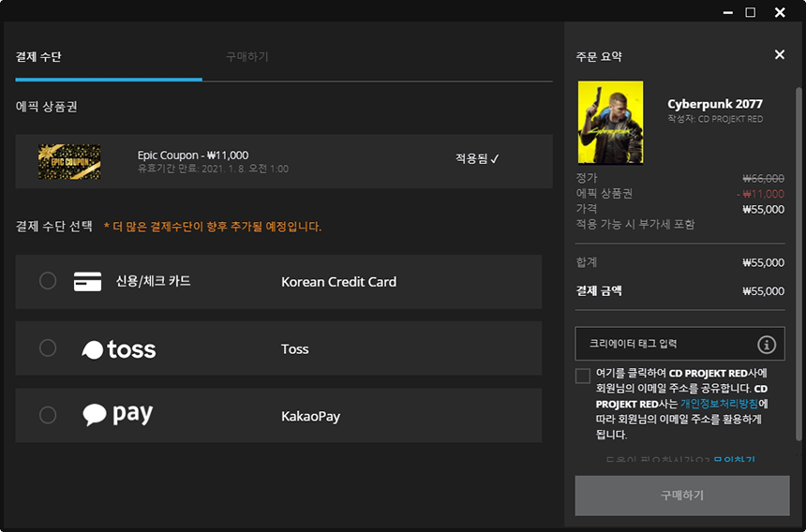The height and width of the screenshot is (532, 806).
Task: Click the Korean Credit Card label
Action: click(x=338, y=282)
